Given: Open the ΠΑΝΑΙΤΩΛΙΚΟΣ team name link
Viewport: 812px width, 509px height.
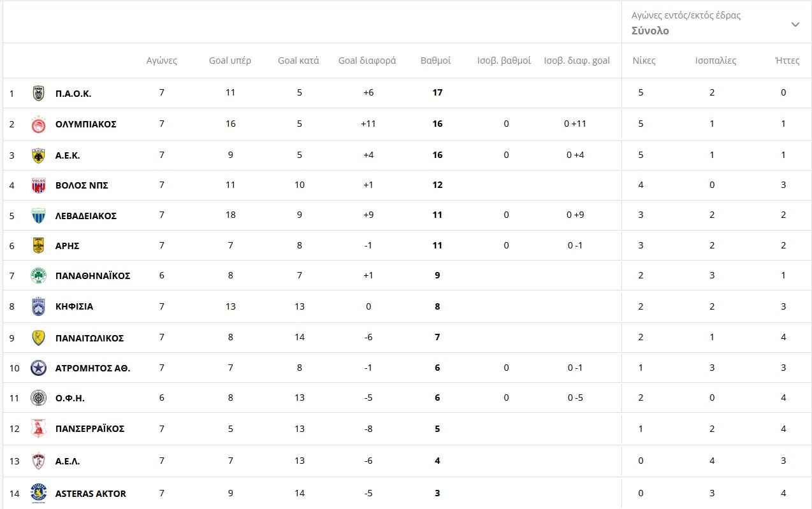Looking at the screenshot, I should click(89, 338).
